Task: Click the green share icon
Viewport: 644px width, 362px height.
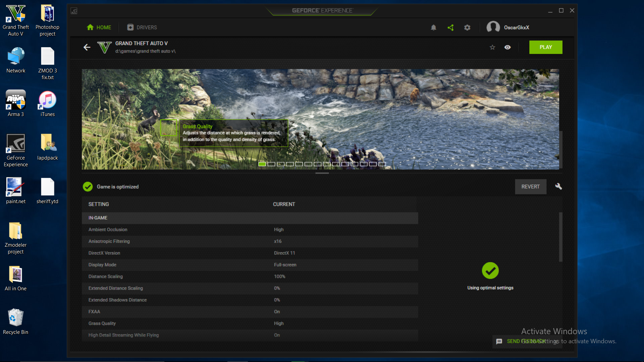Action: pyautogui.click(x=450, y=27)
